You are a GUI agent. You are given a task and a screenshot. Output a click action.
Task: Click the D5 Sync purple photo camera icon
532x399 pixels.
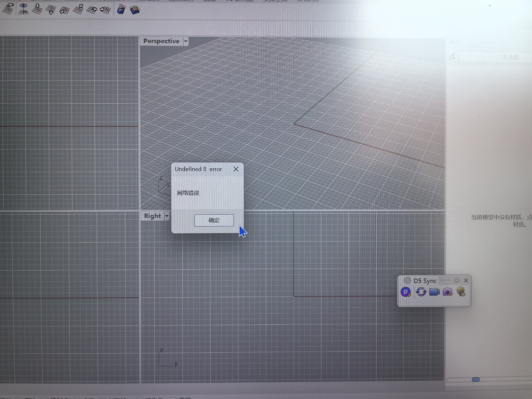coord(448,292)
